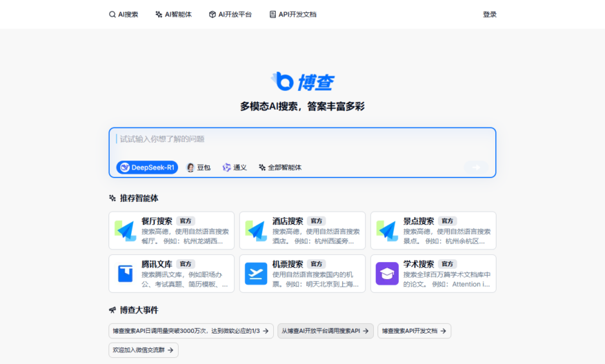Click arrow on 3000万次 news chip
605x364 pixels.
click(x=266, y=331)
